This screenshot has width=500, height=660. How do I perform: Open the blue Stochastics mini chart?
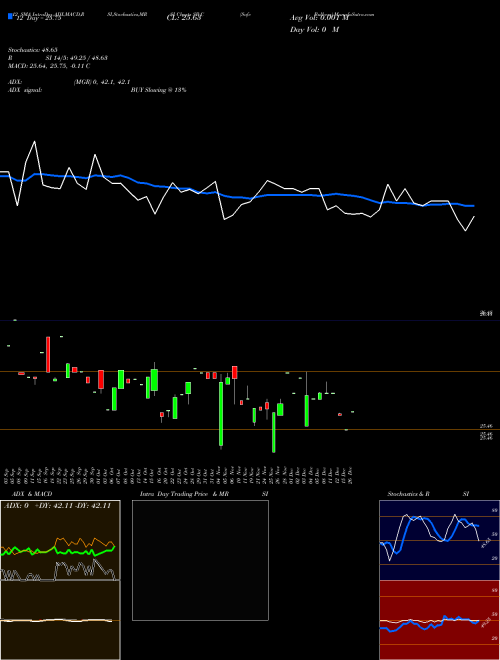pyautogui.click(x=439, y=540)
